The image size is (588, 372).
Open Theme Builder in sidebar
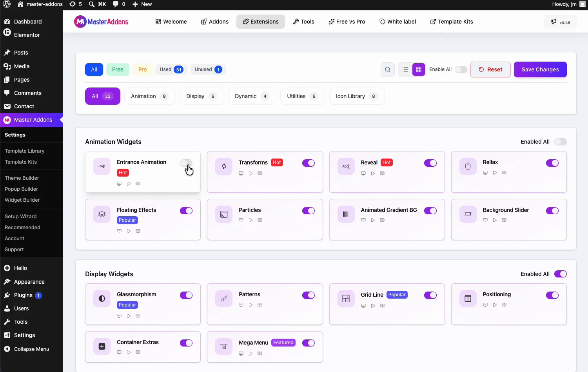tap(22, 178)
